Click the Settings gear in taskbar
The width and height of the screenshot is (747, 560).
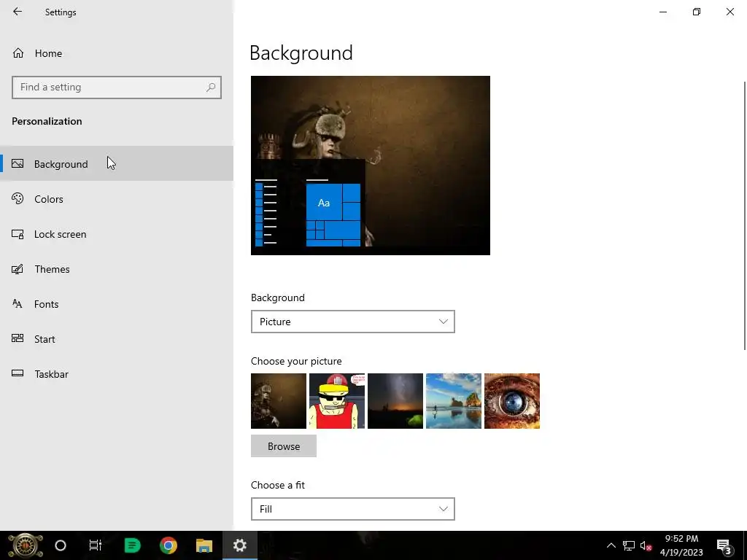tap(239, 545)
